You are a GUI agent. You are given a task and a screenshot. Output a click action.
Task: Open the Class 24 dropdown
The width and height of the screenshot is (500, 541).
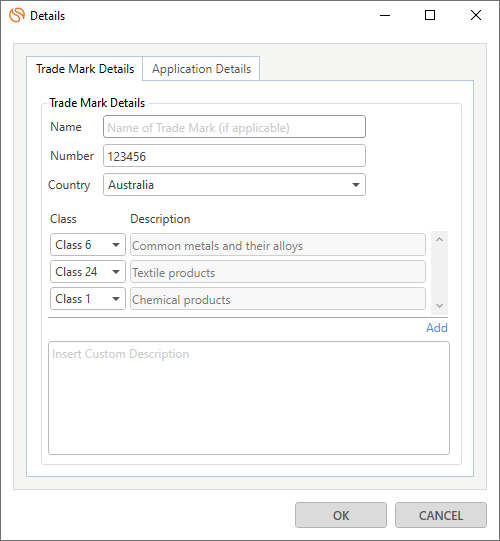coord(88,272)
